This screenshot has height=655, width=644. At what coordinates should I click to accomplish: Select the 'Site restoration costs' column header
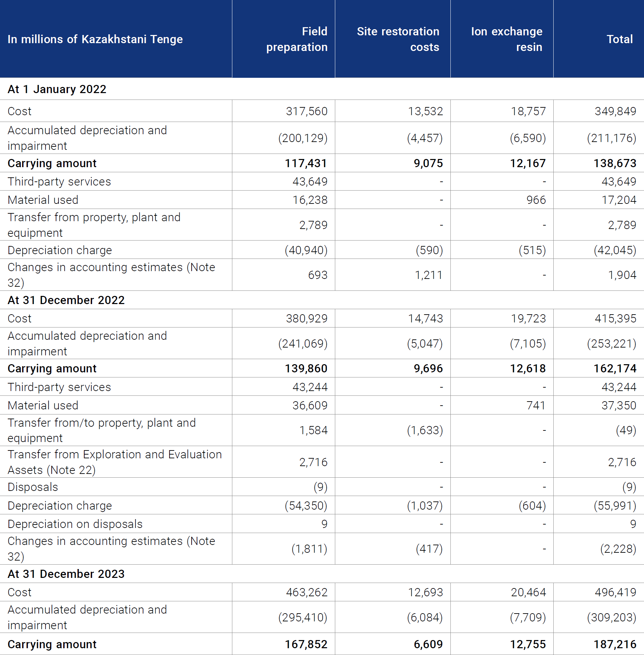coord(398,39)
